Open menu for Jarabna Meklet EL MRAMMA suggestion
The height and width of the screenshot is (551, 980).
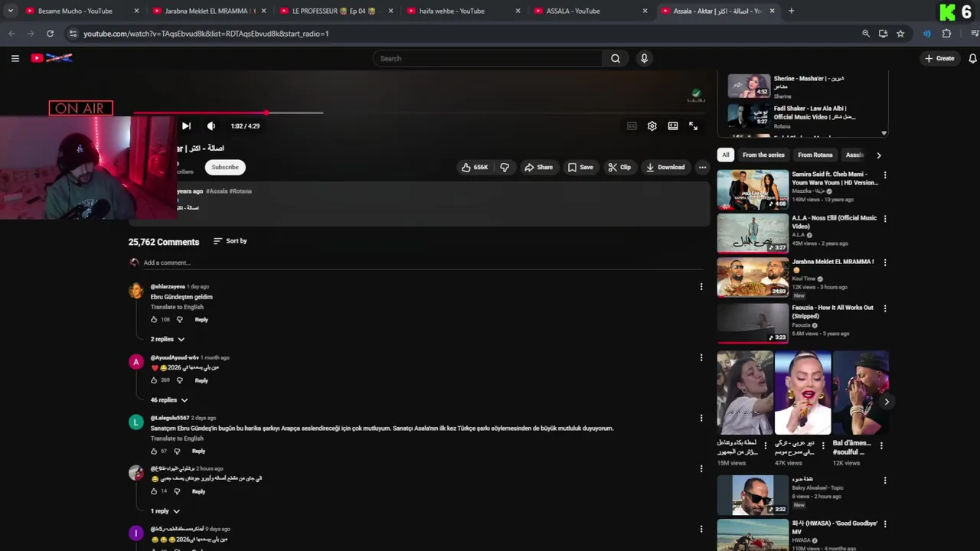885,262
